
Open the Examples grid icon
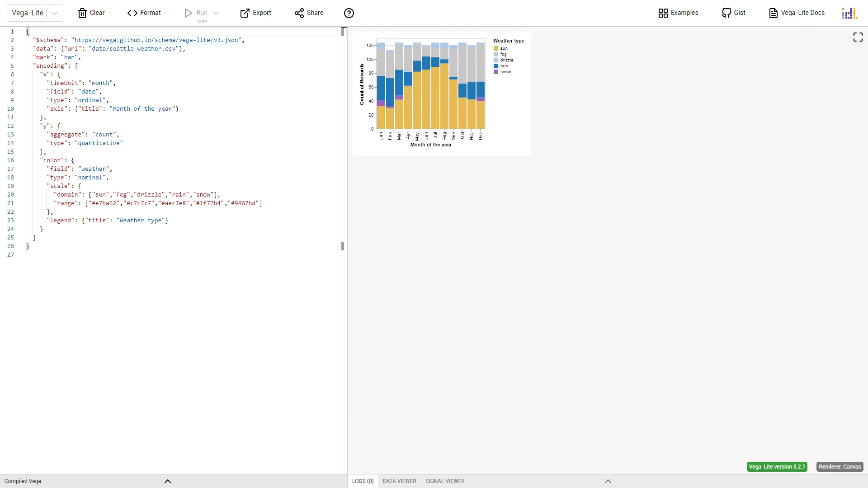[x=663, y=13]
